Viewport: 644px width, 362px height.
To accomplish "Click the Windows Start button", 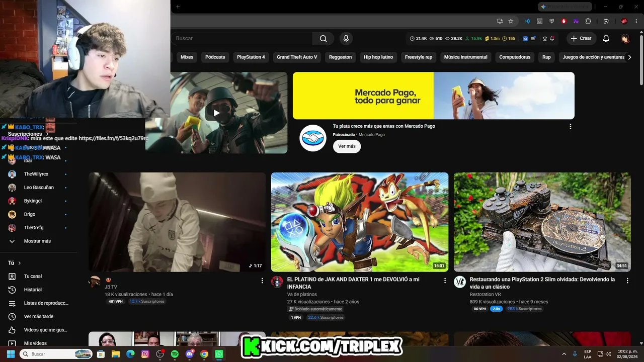I will tap(11, 354).
